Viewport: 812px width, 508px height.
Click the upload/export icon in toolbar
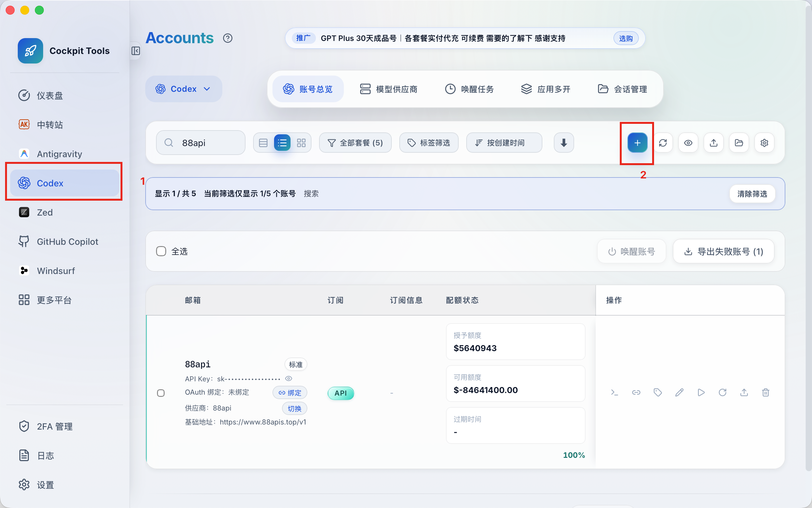713,143
